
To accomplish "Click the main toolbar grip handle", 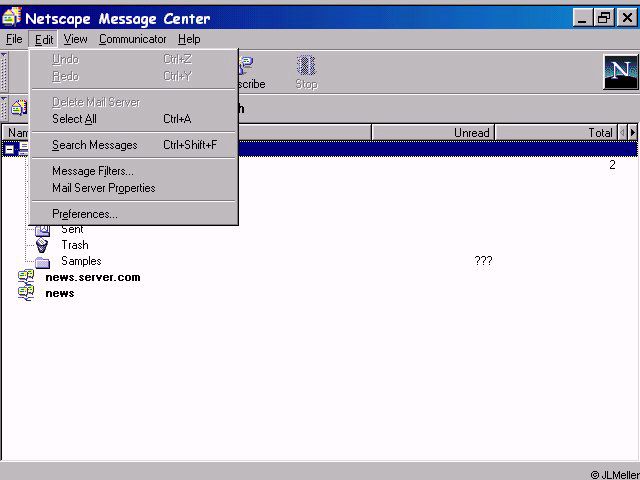I will [x=4, y=72].
